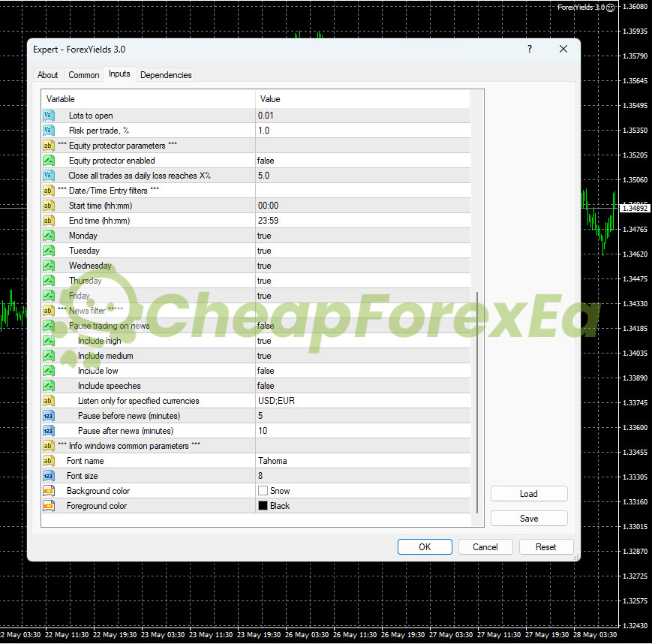Click the Font size integer icon

49,476
